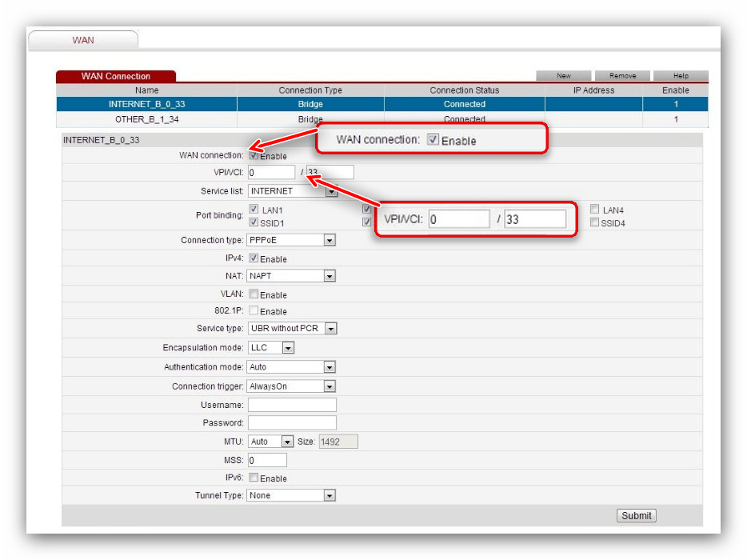Screen dimensions: 747x560
Task: Click Connected status in INTERNET_B_0_33 row
Action: (x=465, y=104)
